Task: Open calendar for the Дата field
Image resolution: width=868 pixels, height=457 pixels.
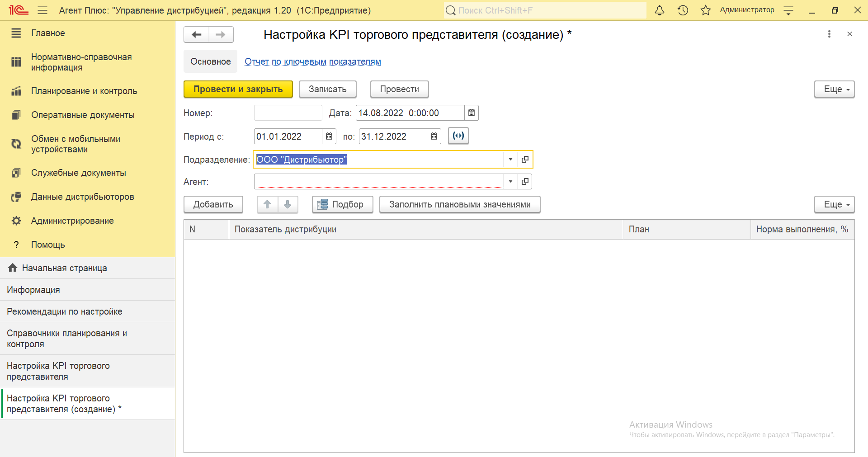Action: [x=472, y=113]
